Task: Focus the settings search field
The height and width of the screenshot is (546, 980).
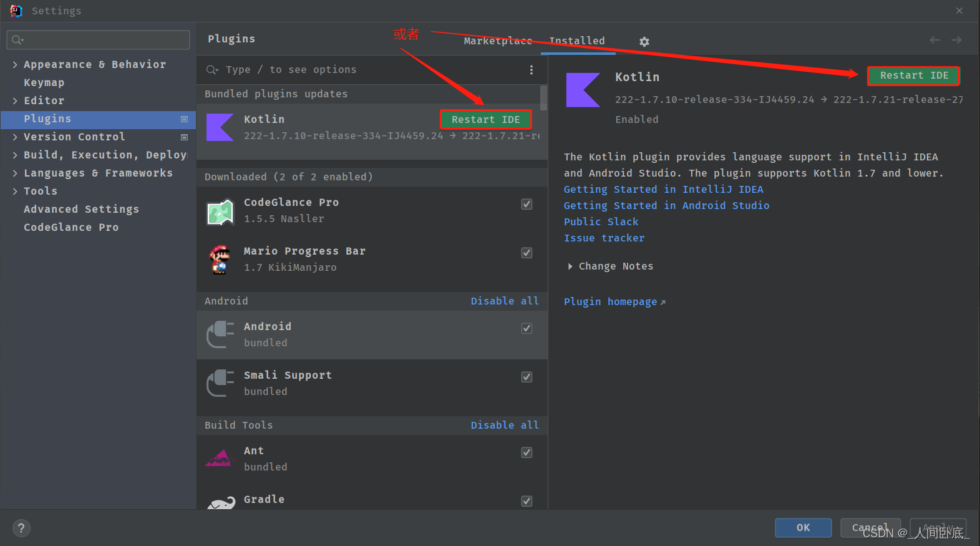Action: point(99,40)
